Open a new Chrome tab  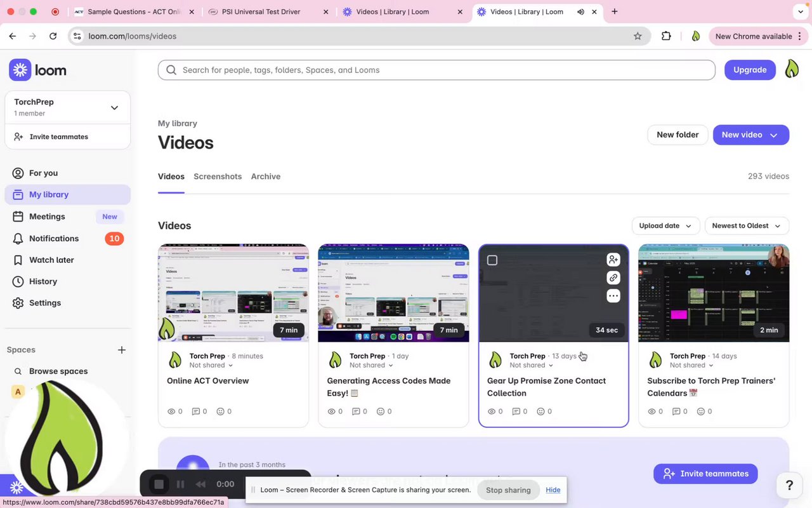click(614, 11)
